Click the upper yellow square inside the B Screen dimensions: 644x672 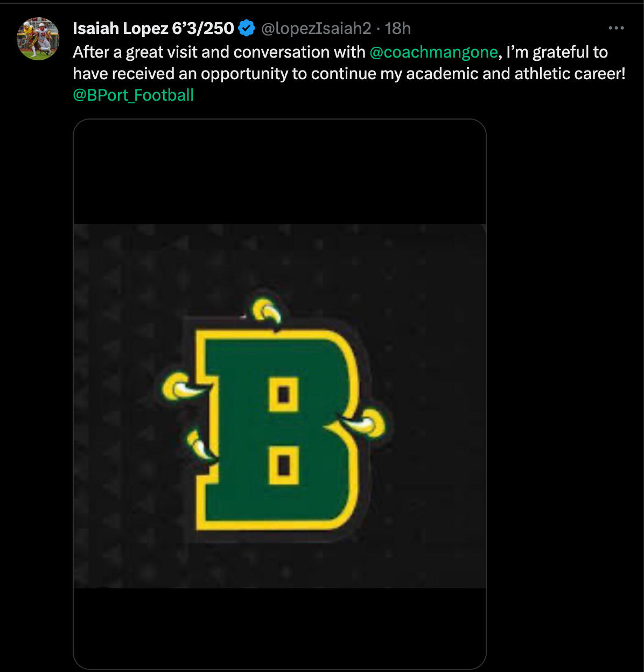click(x=284, y=395)
